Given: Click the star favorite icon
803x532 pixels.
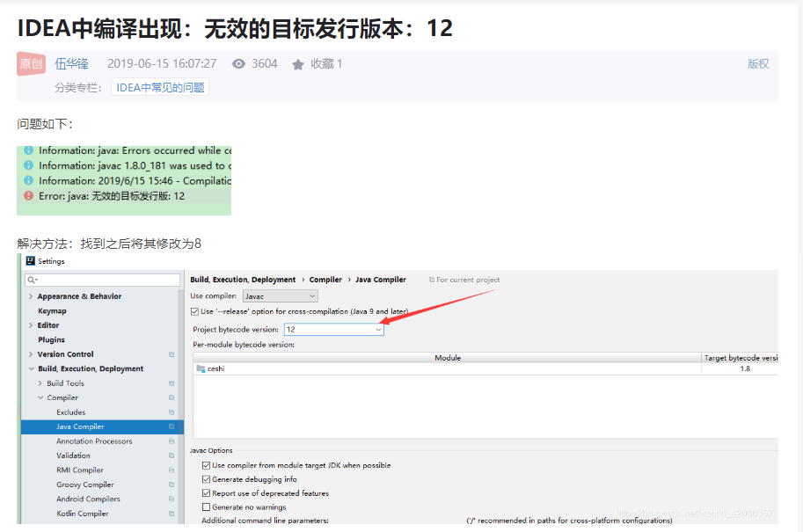Looking at the screenshot, I should (298, 64).
